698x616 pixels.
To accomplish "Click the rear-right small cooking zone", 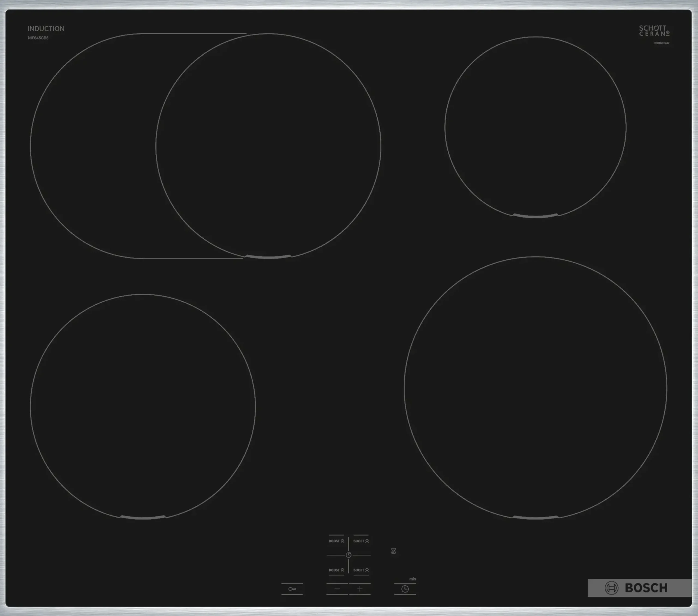I will 535,127.
